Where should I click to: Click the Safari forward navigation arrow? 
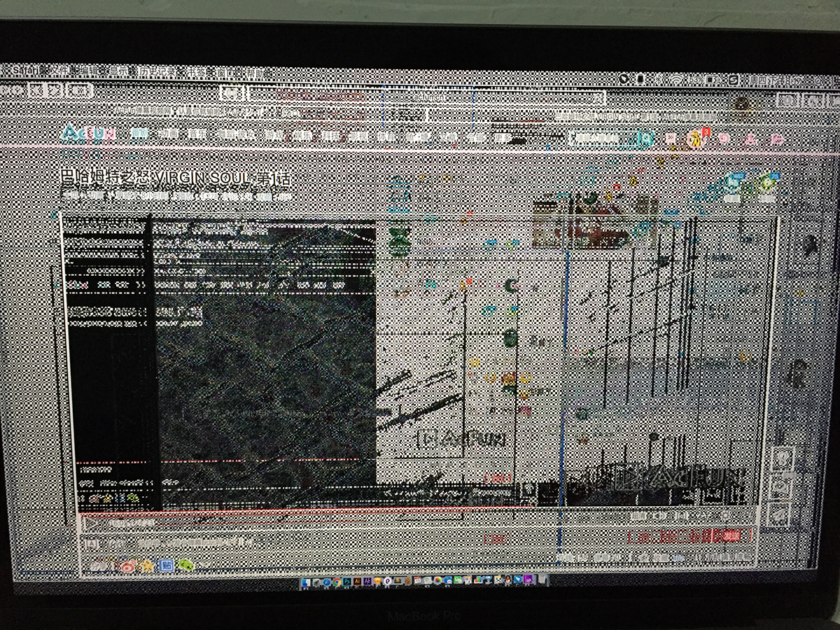55,90
